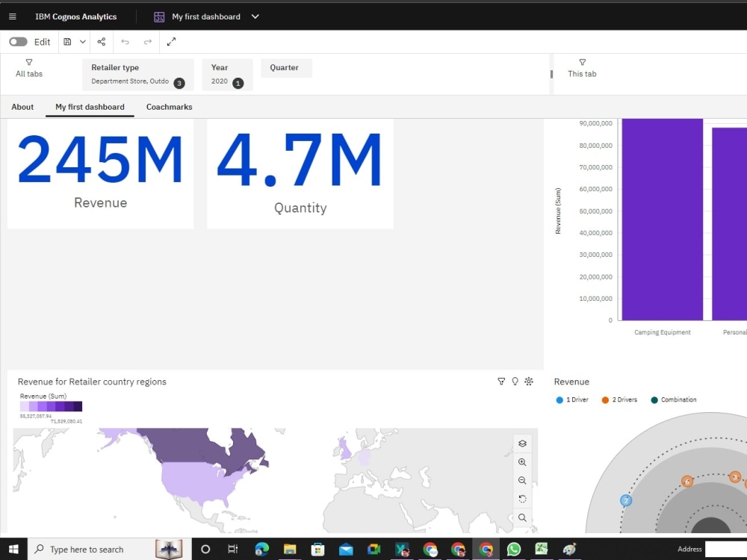Click the map widget filter icon
The height and width of the screenshot is (560, 747).
(x=501, y=381)
